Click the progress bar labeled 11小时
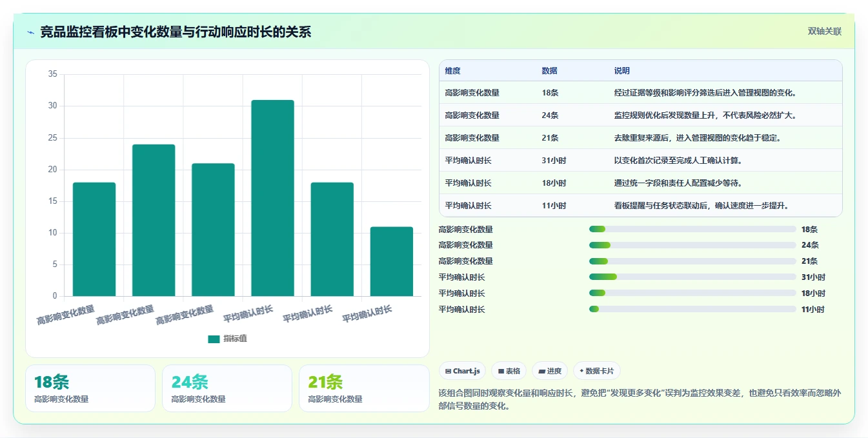 pyautogui.click(x=692, y=310)
